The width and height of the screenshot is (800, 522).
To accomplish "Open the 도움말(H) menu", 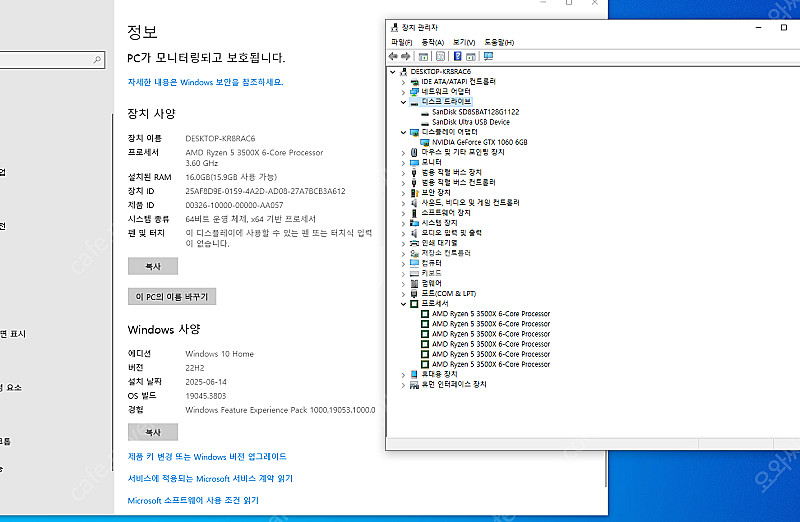I will (499, 42).
